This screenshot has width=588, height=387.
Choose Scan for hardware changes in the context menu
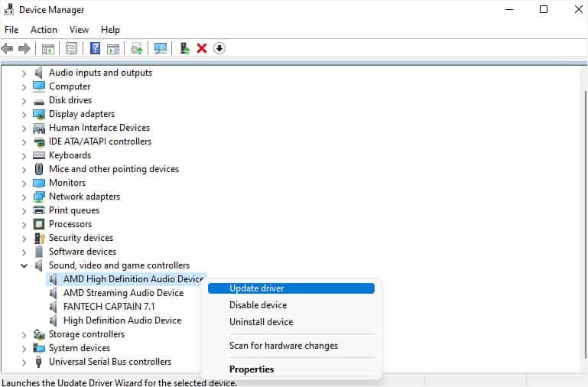point(291,346)
